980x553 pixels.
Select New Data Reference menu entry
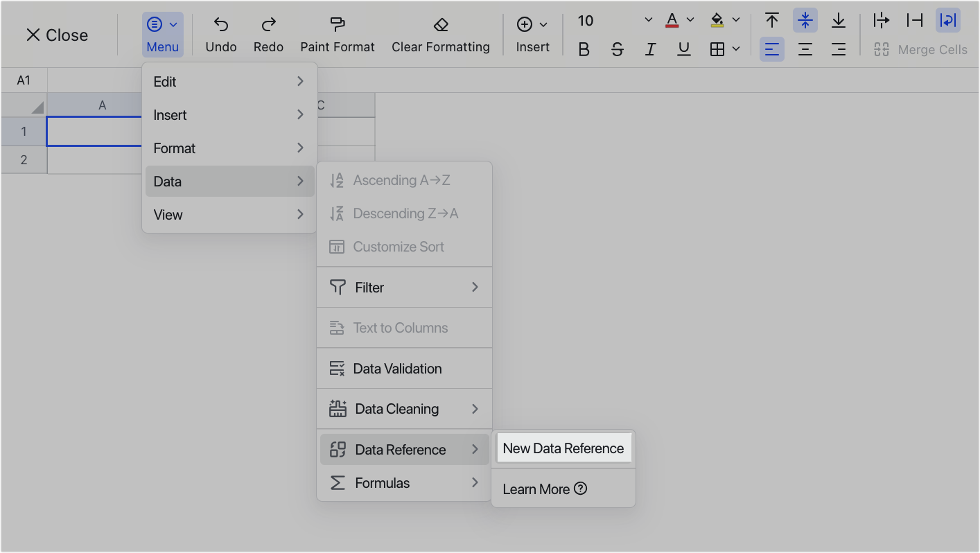tap(563, 448)
